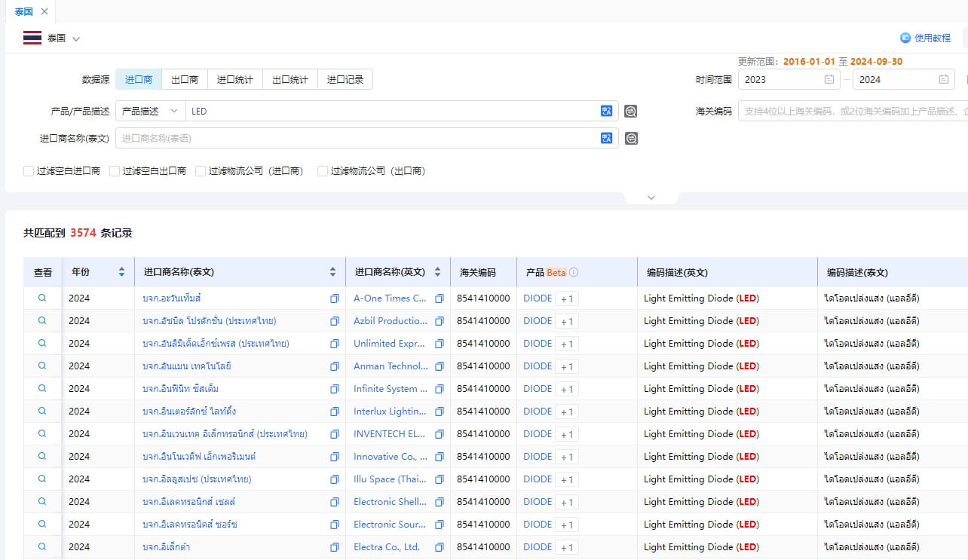
Task: View details for Anman Technology row
Action: (42, 366)
